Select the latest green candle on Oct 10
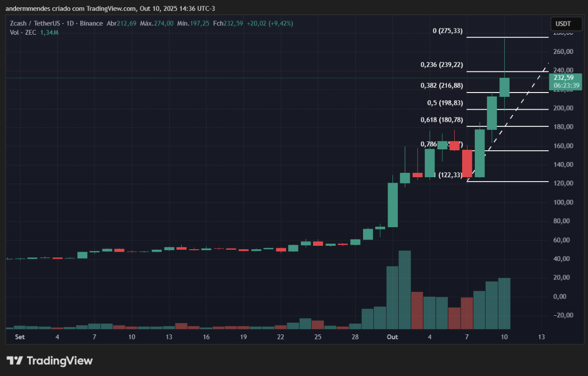The width and height of the screenshot is (588, 376). pos(504,87)
